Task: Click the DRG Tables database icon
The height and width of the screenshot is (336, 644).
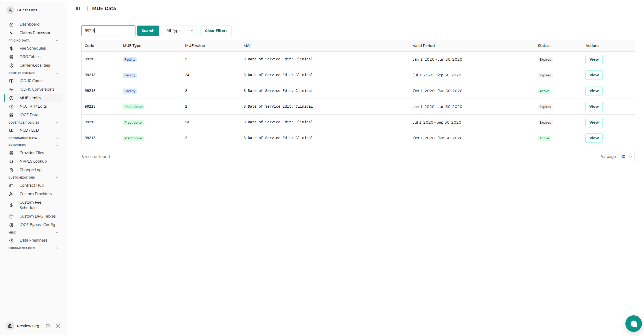Action: click(11, 57)
